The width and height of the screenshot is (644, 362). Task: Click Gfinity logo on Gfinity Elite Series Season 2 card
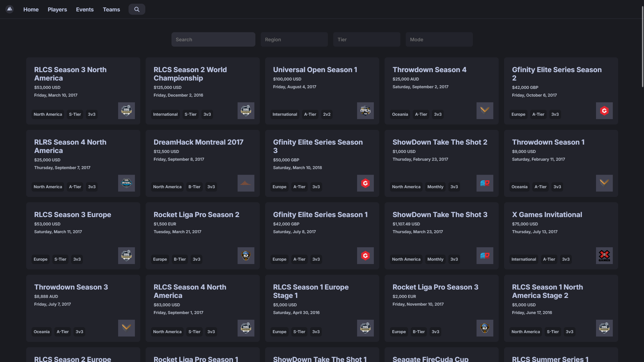[x=604, y=111]
